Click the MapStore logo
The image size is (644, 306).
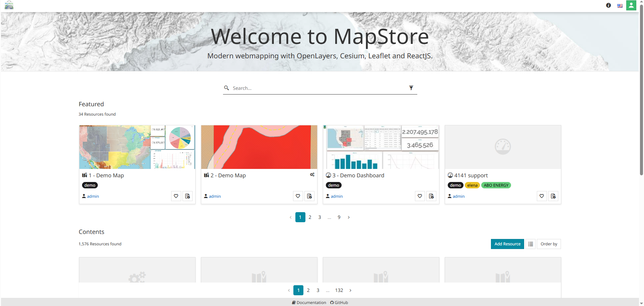point(9,5)
